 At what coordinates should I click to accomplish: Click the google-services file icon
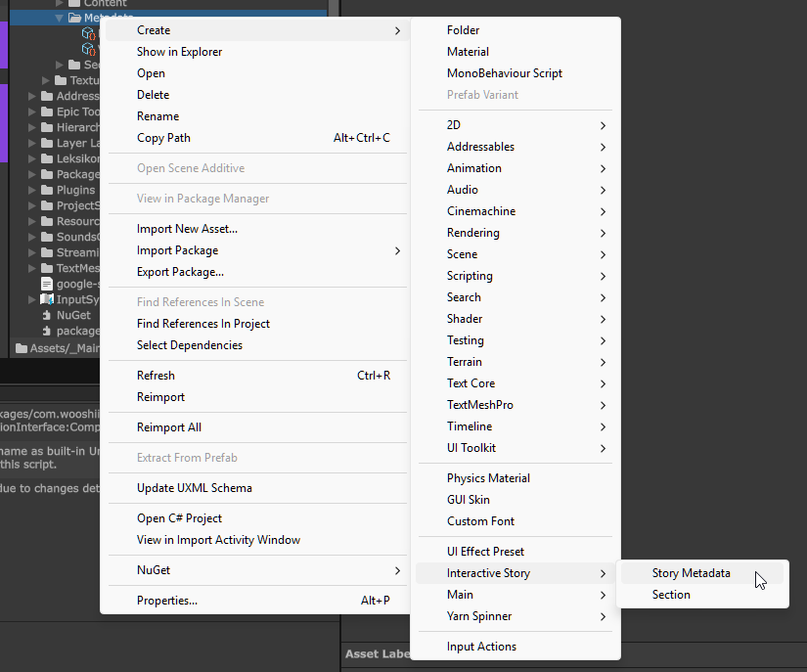pyautogui.click(x=46, y=283)
